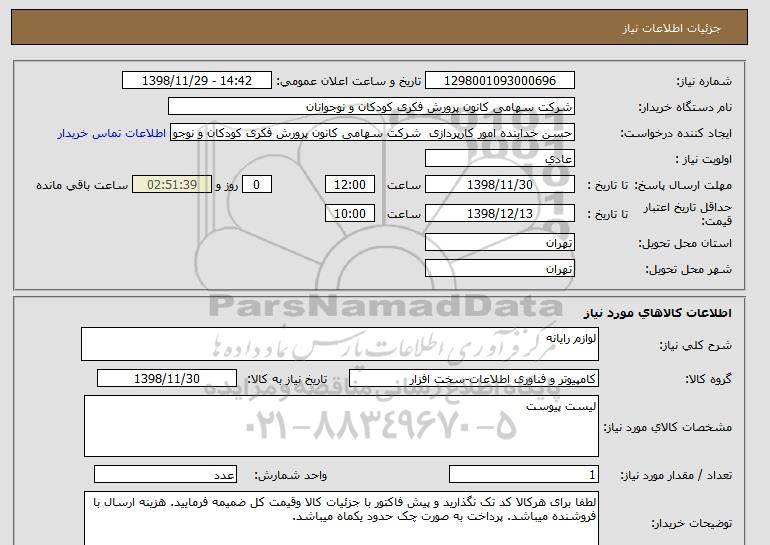Click the remaining time counter 02:51:39
The height and width of the screenshot is (545, 770).
172,185
